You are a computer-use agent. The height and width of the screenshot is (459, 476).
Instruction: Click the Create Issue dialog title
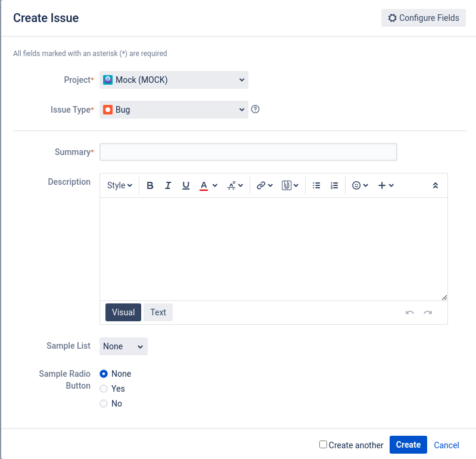point(46,18)
